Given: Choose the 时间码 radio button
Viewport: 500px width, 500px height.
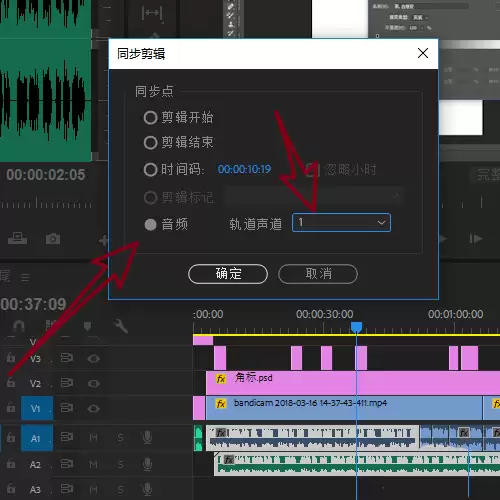Looking at the screenshot, I should pyautogui.click(x=150, y=169).
